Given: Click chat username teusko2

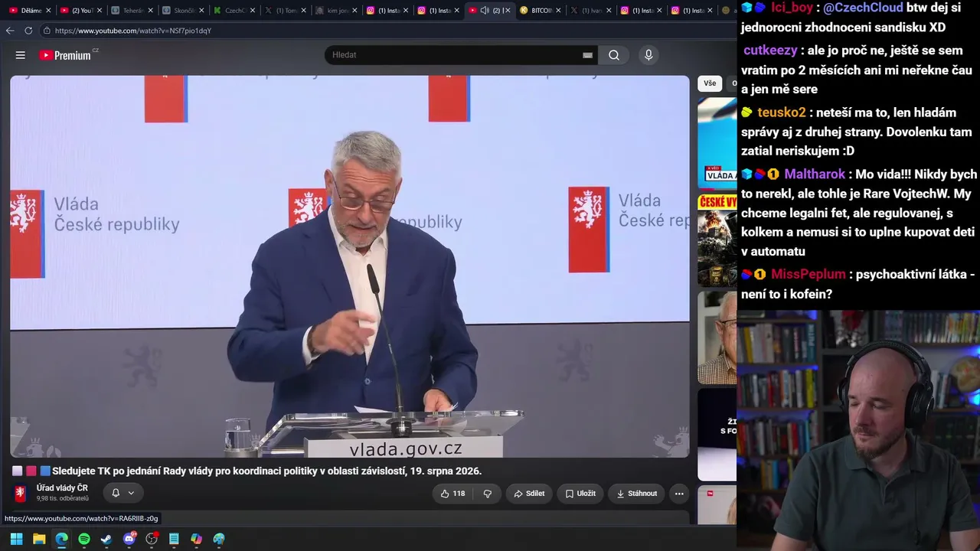Looking at the screenshot, I should [x=782, y=112].
